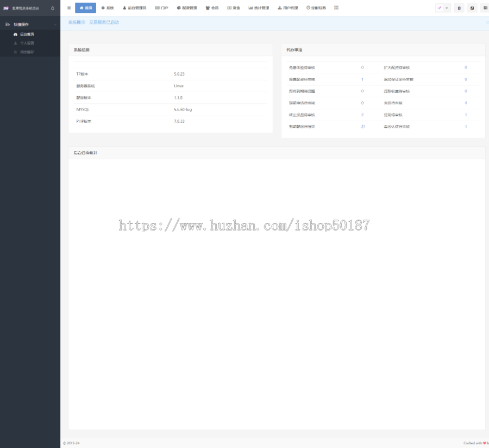Click the 后台咨询统计 panel header
The image size is (489, 448).
click(x=277, y=153)
